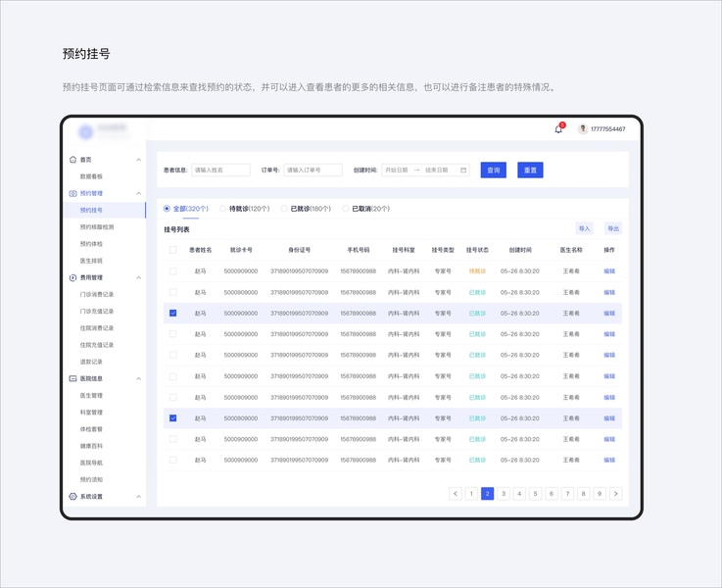Click the 费用管理 sidebar icon

pyautogui.click(x=72, y=277)
